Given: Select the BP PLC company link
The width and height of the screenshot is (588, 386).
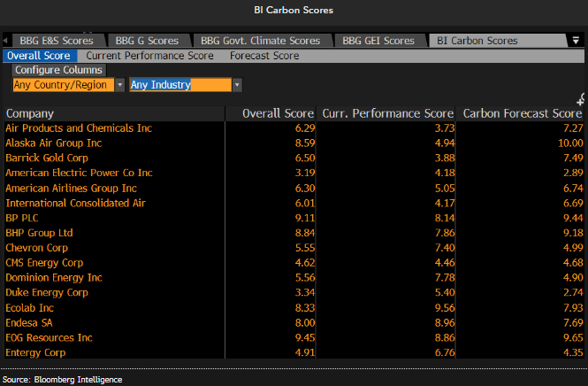Looking at the screenshot, I should (x=24, y=217).
